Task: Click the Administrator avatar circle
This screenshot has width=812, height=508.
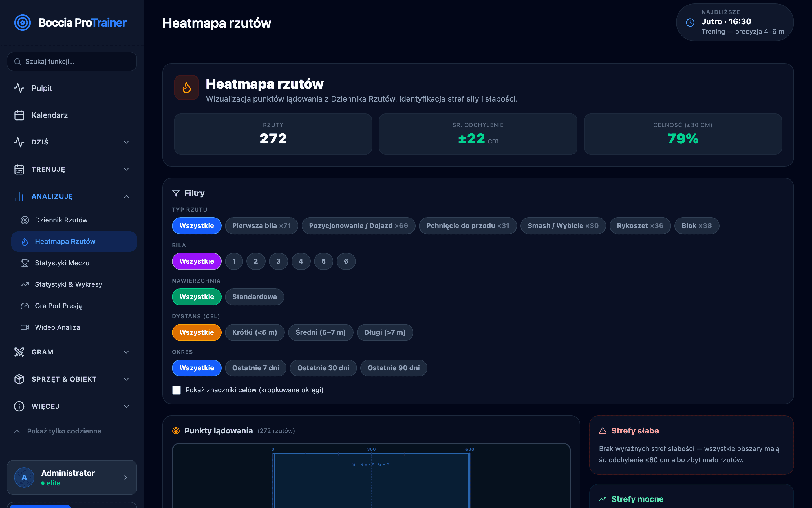Action: (x=24, y=478)
